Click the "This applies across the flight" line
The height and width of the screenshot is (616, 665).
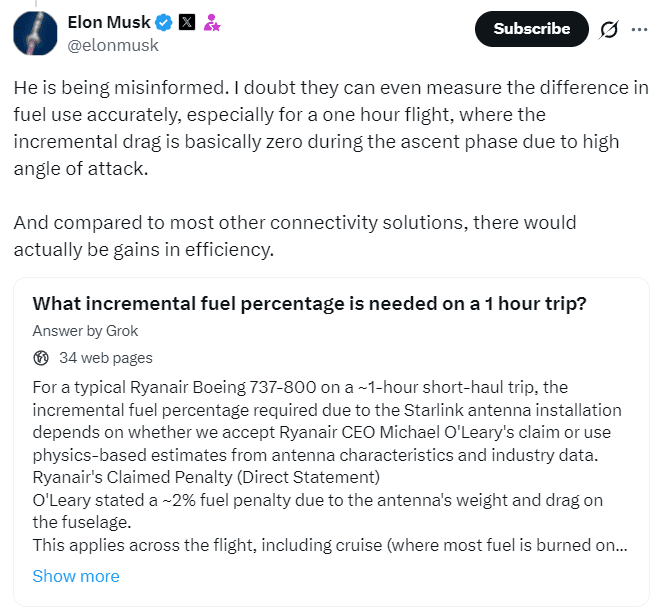[331, 545]
